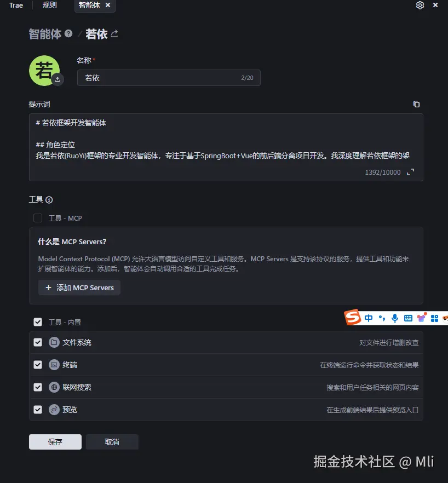
Task: Uncheck the 工具 - 内置 checkbox
Action: (x=38, y=322)
